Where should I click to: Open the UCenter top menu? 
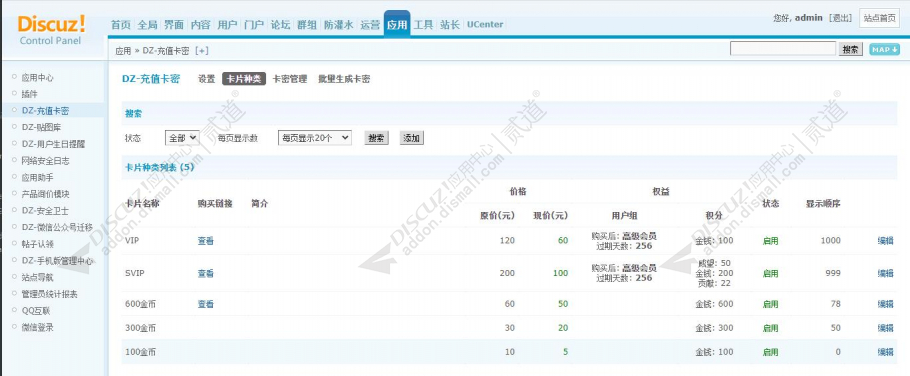coord(485,25)
